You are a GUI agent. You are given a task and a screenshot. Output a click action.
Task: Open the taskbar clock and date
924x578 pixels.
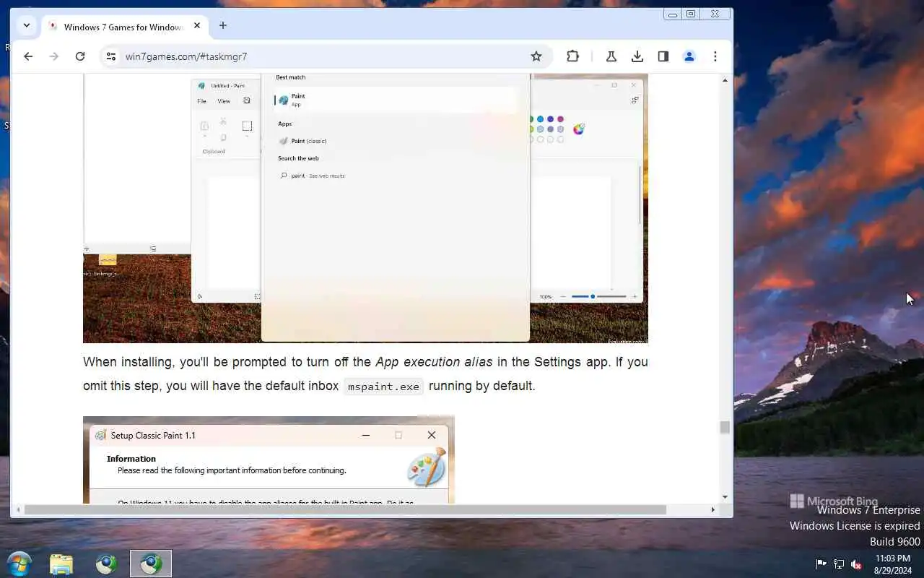893,564
